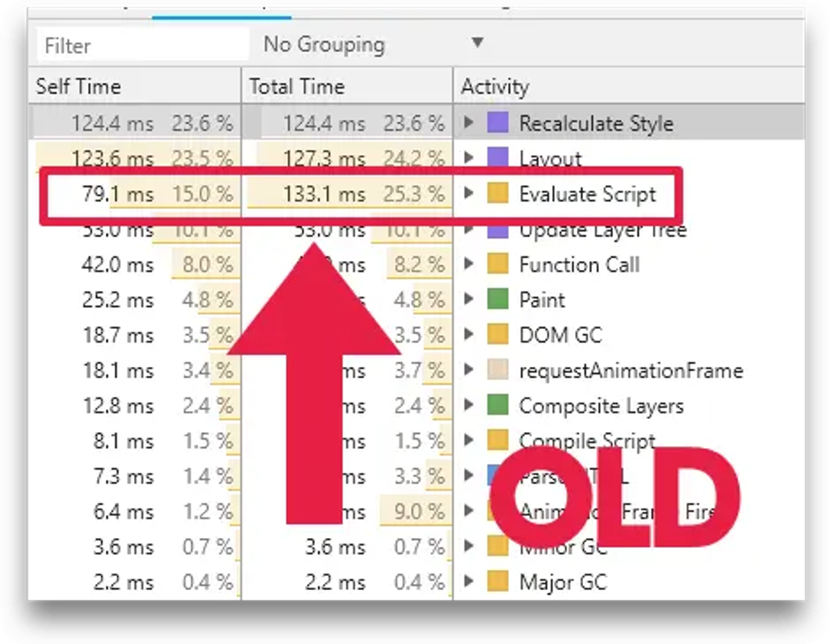The image size is (831, 644).
Task: Expand the Composite Layers row
Action: click(x=469, y=405)
